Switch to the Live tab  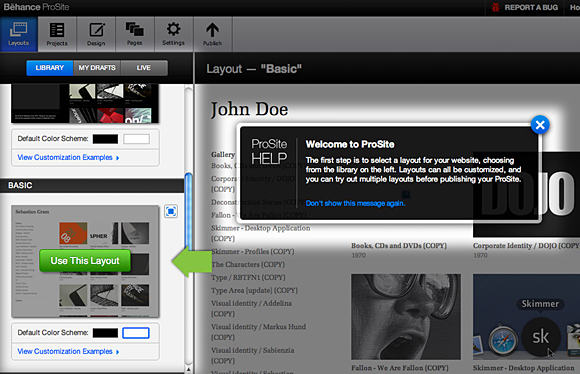coord(144,68)
